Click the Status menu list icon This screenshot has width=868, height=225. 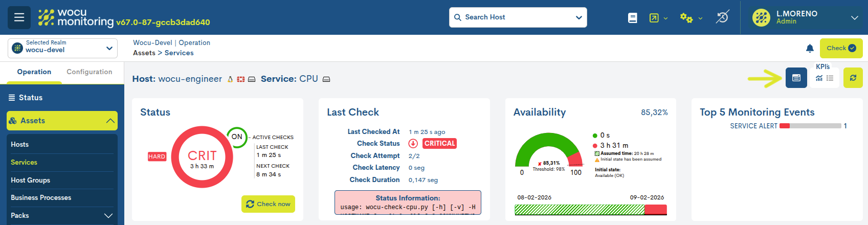tap(12, 98)
